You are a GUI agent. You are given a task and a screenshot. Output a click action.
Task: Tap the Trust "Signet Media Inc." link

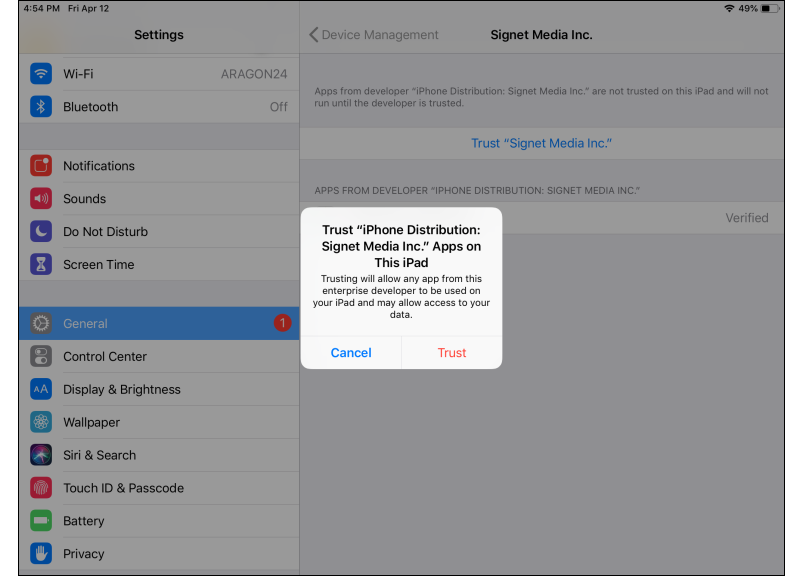click(541, 143)
